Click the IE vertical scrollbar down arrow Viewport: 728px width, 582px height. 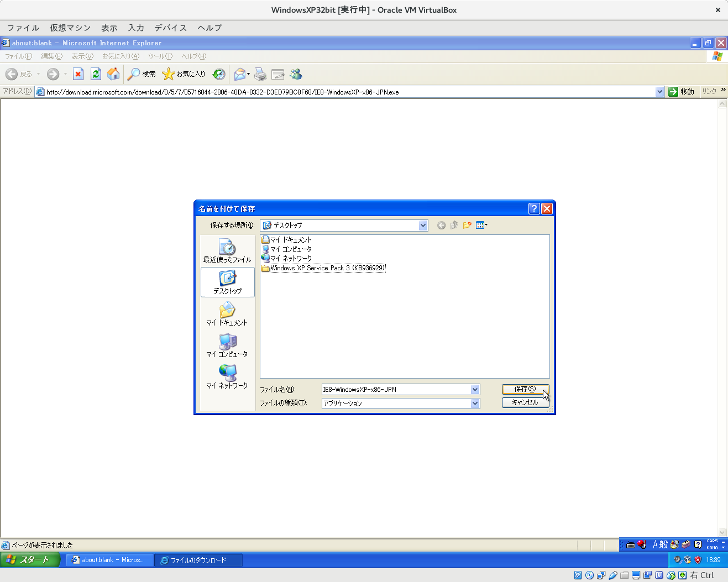pyautogui.click(x=722, y=533)
